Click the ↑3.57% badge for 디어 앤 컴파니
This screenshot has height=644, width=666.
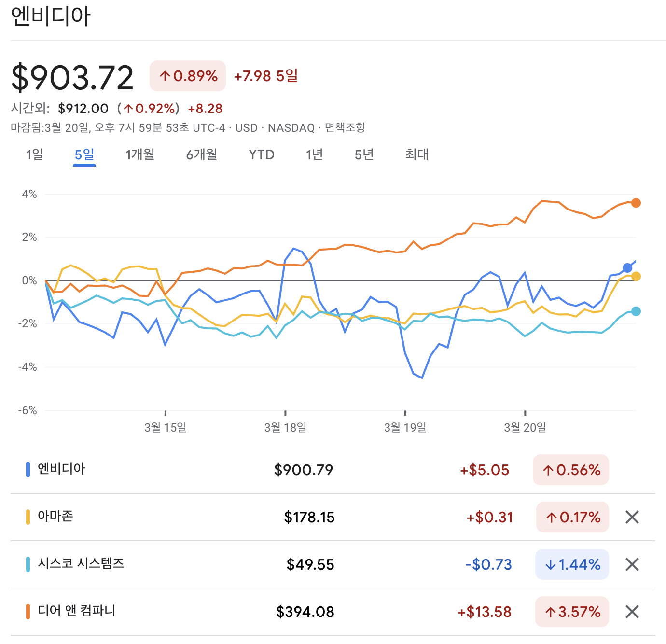[x=572, y=612]
